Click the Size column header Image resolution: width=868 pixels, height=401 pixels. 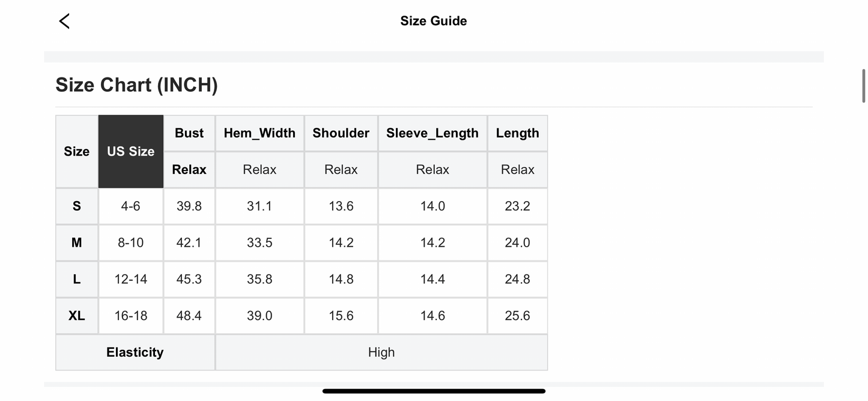click(x=77, y=151)
